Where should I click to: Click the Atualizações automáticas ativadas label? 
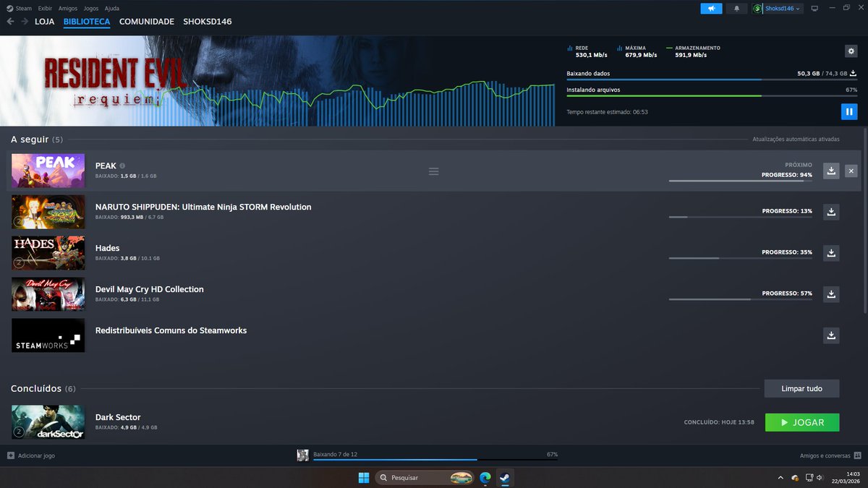coord(796,139)
